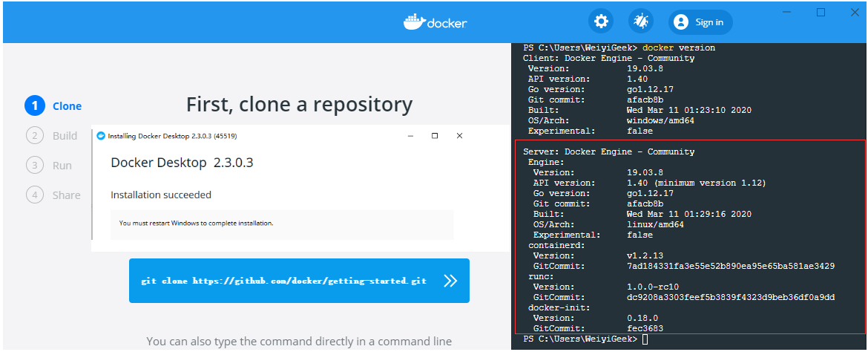Click GitCommit fec3683 value
This screenshot has height=352, width=868.
click(645, 328)
